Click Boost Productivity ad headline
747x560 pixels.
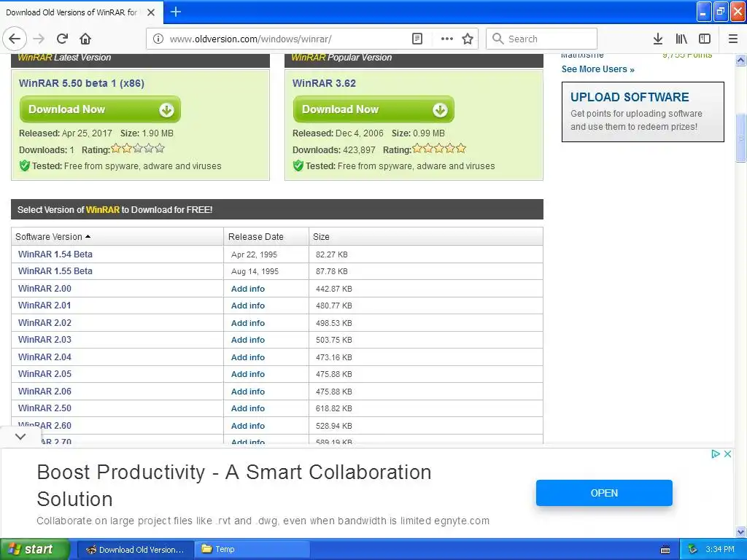coord(234,485)
